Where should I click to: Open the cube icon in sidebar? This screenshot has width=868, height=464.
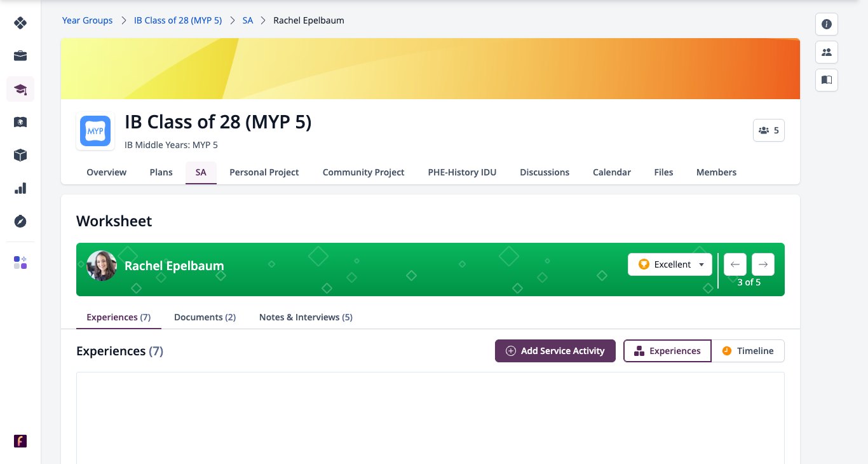click(20, 155)
